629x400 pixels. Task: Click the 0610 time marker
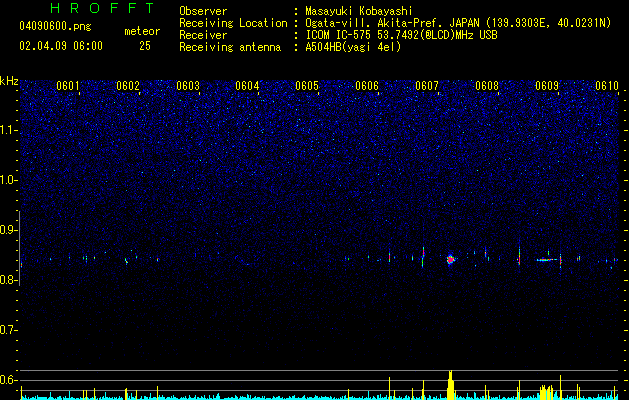607,86
